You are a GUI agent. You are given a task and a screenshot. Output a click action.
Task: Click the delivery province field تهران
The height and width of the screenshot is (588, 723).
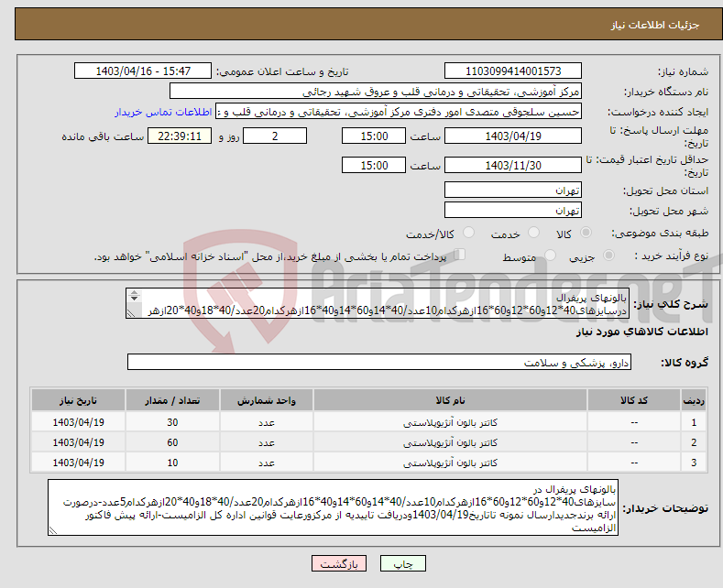coord(513,190)
